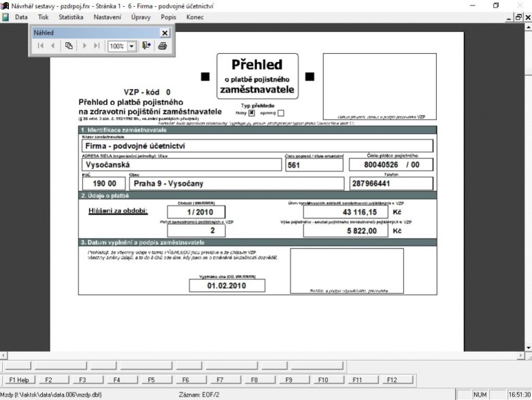Click the go-to-page icon in Náhled
This screenshot has height=400, width=532.
click(69, 46)
